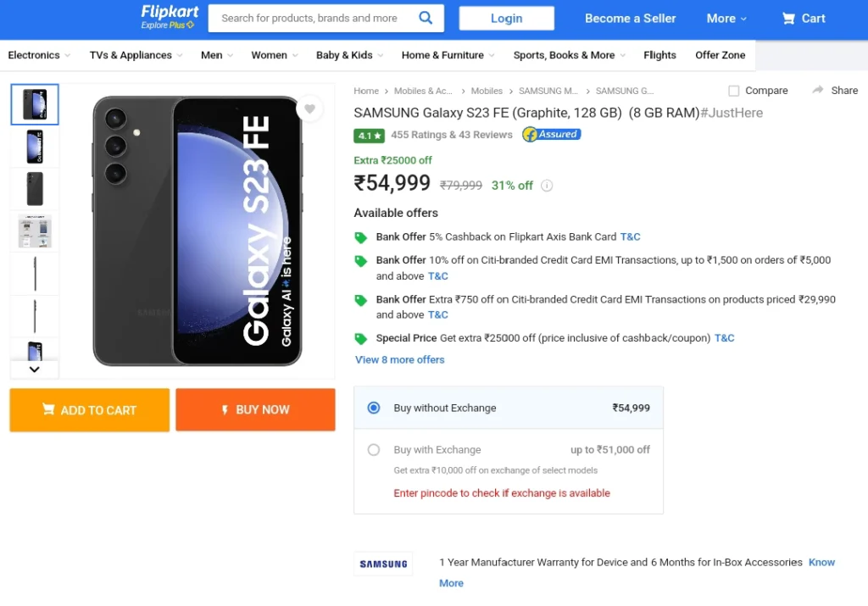Click the BUY NOW button
The width and height of the screenshot is (868, 606).
pyautogui.click(x=255, y=409)
